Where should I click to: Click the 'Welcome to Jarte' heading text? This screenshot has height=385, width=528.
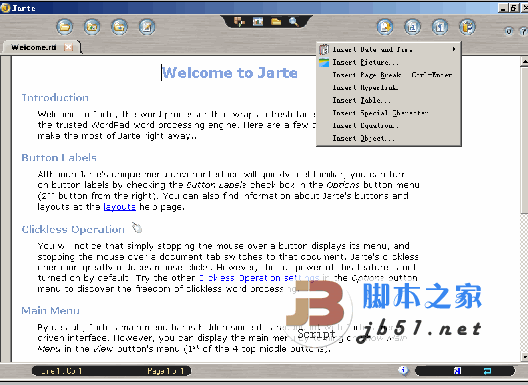point(230,73)
